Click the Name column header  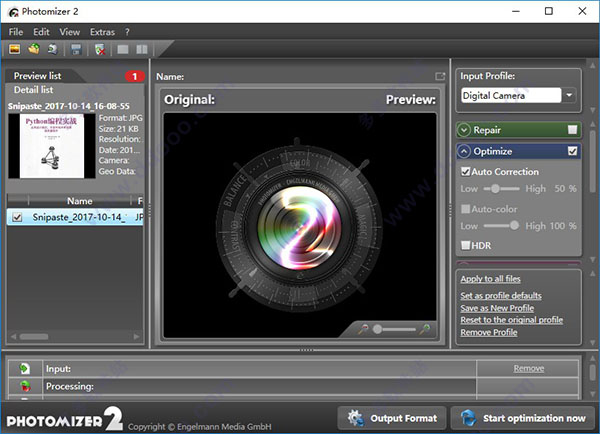[80, 201]
